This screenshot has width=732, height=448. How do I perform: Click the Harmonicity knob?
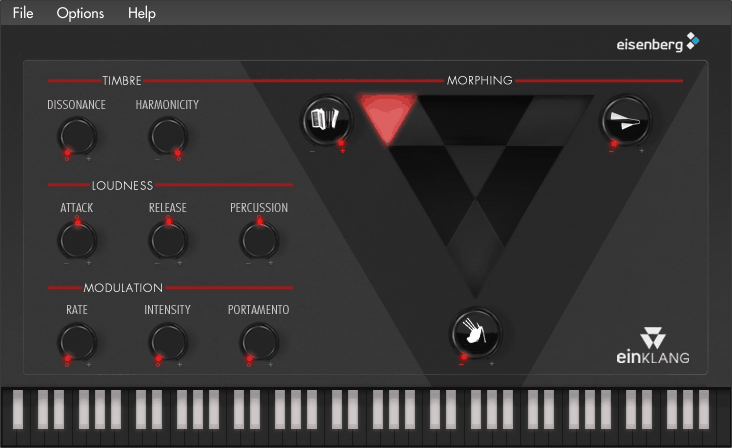coord(168,136)
